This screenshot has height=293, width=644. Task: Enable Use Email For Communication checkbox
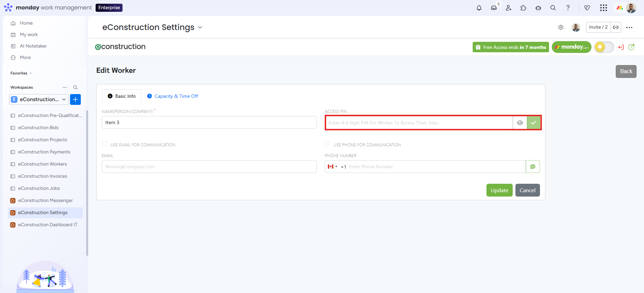(105, 144)
